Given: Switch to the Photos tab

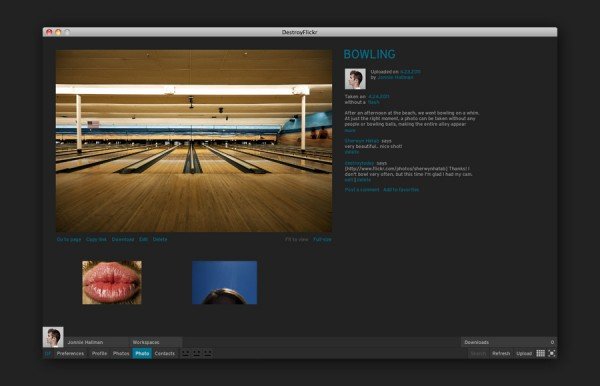Looking at the screenshot, I should [x=121, y=353].
